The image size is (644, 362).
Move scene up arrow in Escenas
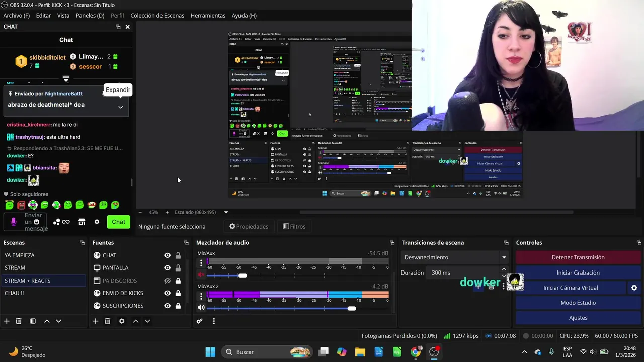click(47, 321)
